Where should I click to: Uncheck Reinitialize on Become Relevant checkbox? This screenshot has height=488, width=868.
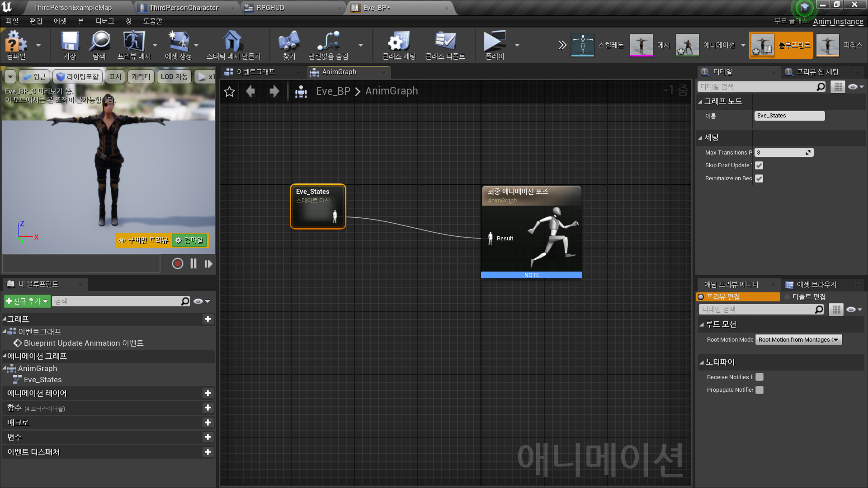pyautogui.click(x=759, y=178)
